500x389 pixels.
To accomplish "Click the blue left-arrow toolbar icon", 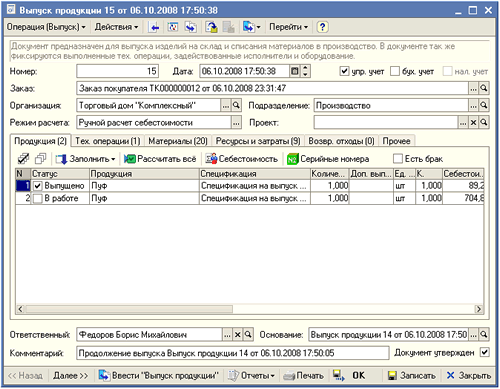I will (x=154, y=27).
